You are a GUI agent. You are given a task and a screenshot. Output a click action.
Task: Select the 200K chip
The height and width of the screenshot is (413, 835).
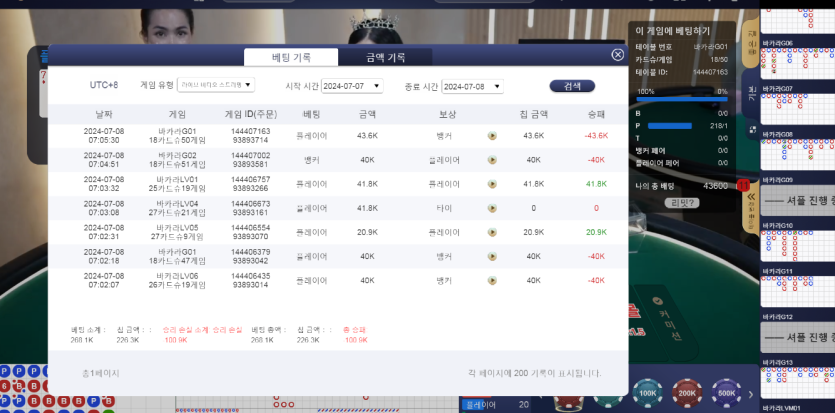[687, 393]
